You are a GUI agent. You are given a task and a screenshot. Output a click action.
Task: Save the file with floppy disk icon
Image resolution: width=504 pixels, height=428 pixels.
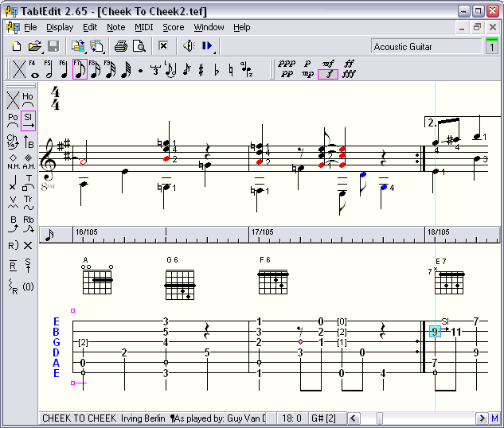point(53,47)
